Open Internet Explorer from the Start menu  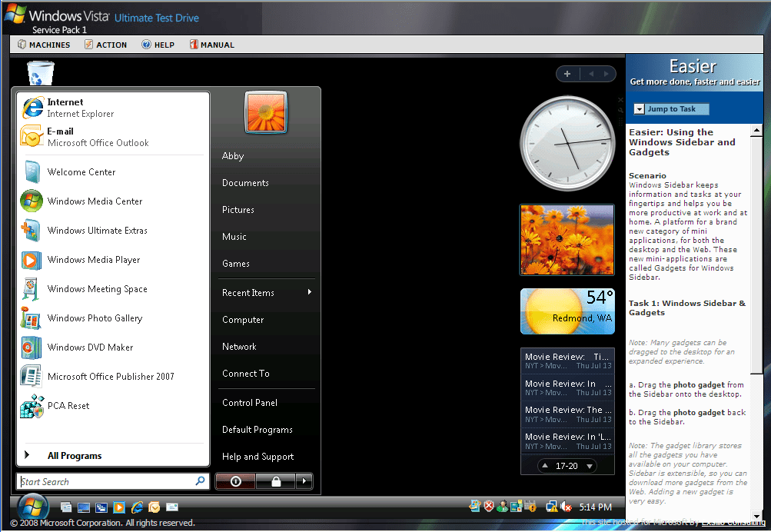point(113,108)
